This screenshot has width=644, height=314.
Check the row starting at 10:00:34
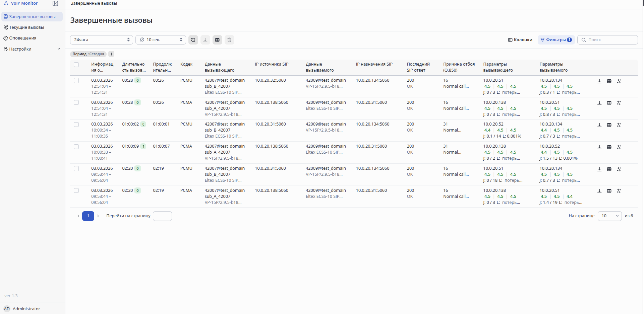click(76, 125)
